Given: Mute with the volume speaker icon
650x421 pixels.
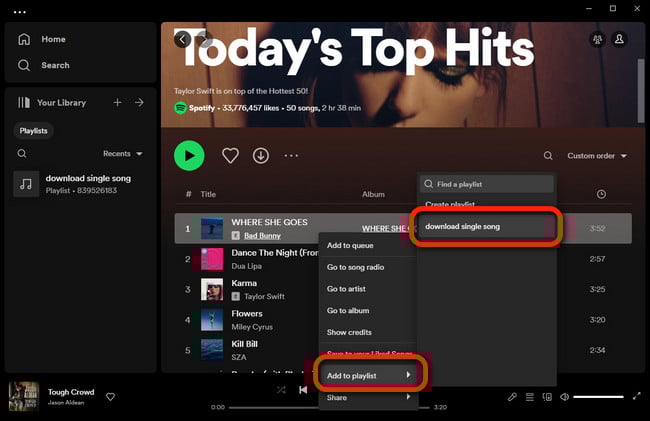Looking at the screenshot, I should [x=564, y=397].
